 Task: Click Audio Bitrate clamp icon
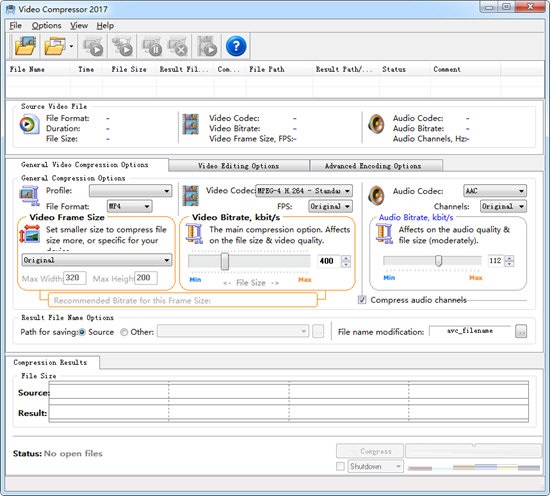[384, 234]
